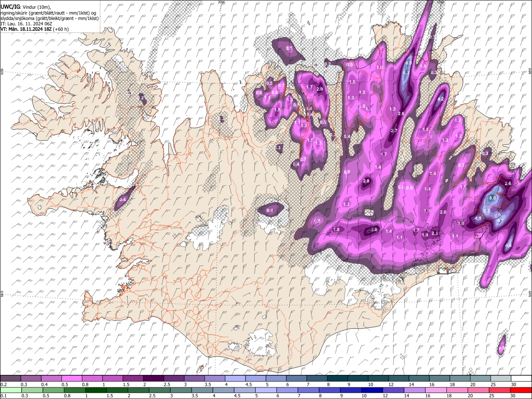
Task: Click the '2.1' snowfall value on the map
Action: [435, 234]
